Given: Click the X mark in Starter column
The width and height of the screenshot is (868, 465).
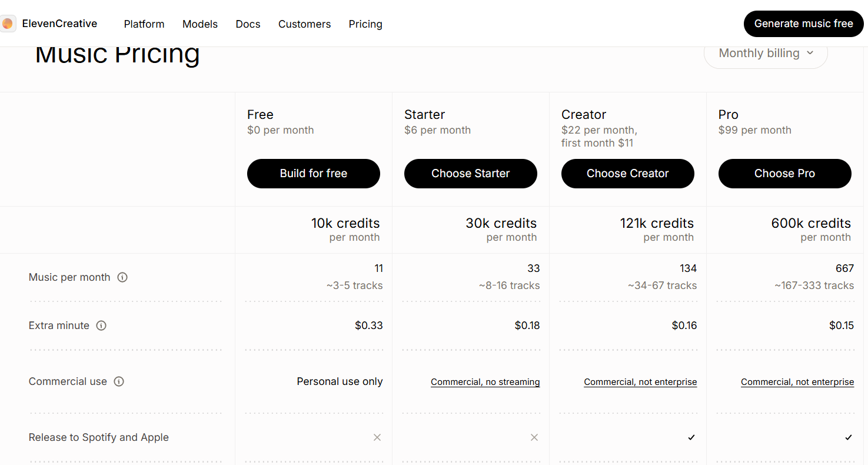Looking at the screenshot, I should [x=534, y=437].
